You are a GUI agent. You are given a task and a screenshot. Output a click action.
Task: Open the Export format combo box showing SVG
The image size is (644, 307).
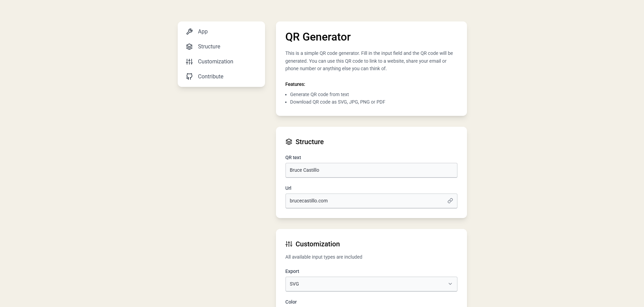(x=365, y=284)
